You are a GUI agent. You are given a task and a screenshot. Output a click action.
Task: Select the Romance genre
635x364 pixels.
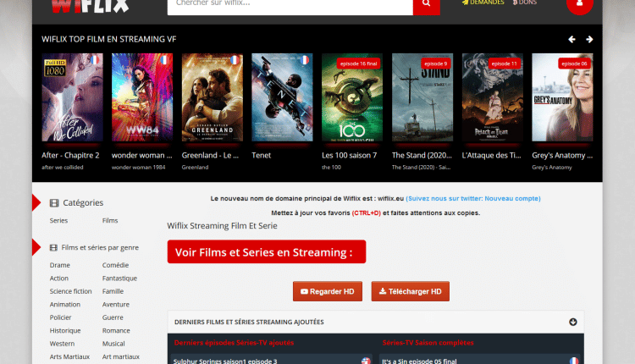116,330
